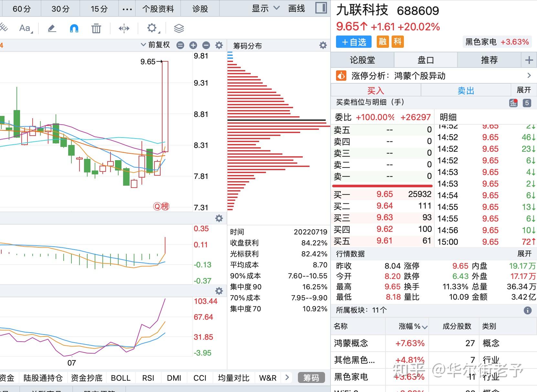This screenshot has height=392, width=537.
Task: Click the 5 level depth icon
Action: click(x=527, y=103)
